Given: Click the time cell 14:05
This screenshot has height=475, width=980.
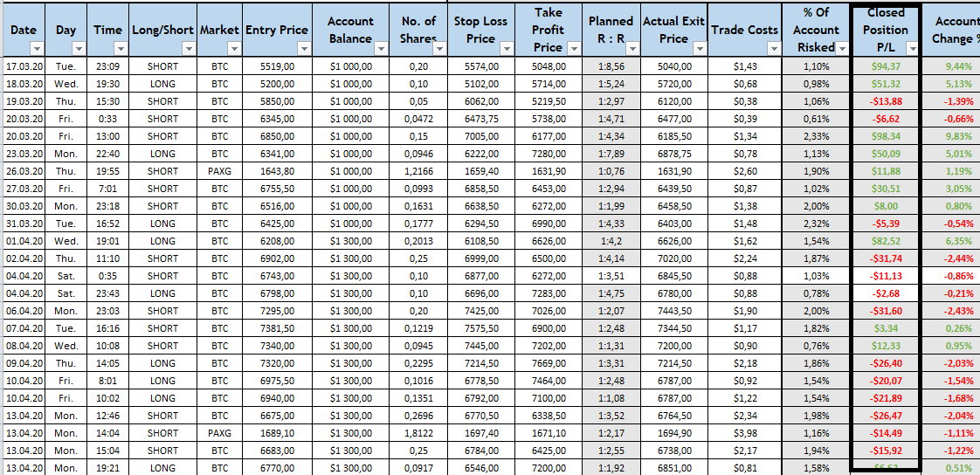Looking at the screenshot, I should pyautogui.click(x=108, y=363).
